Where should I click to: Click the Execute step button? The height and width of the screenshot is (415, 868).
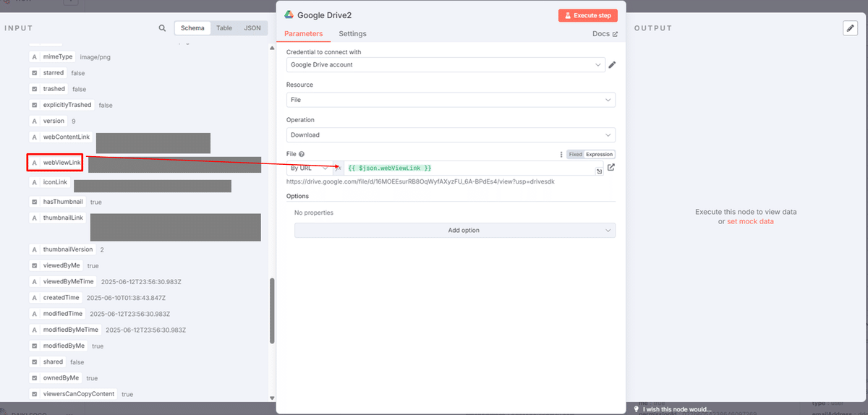pos(588,15)
